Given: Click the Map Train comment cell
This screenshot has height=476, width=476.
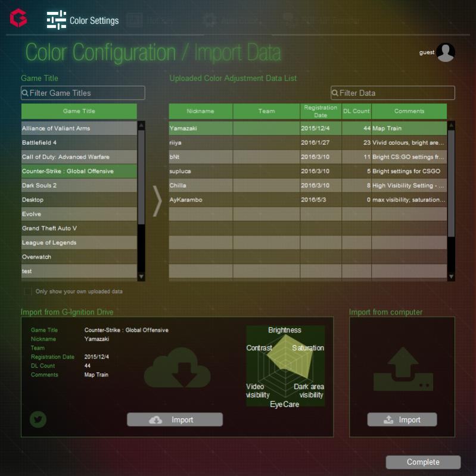Looking at the screenshot, I should (x=409, y=129).
